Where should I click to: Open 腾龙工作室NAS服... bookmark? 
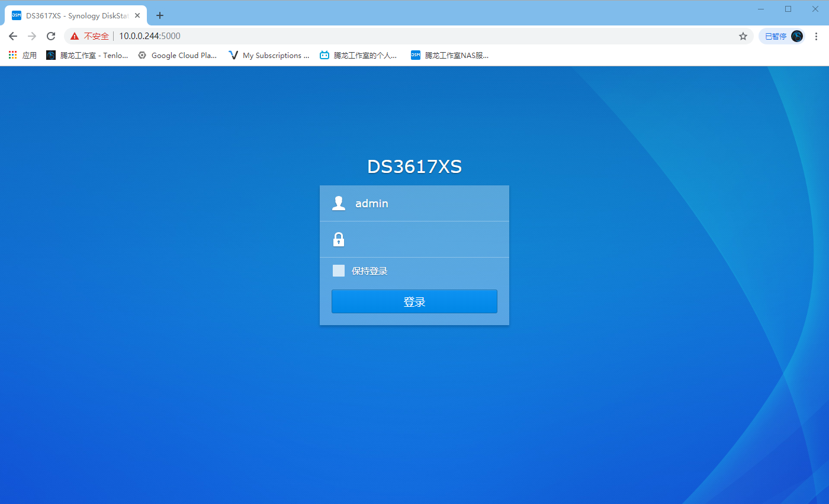(451, 55)
